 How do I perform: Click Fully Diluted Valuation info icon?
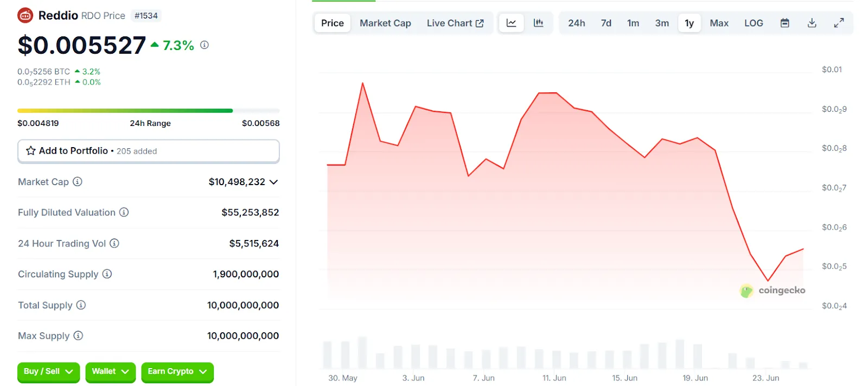[x=124, y=212]
